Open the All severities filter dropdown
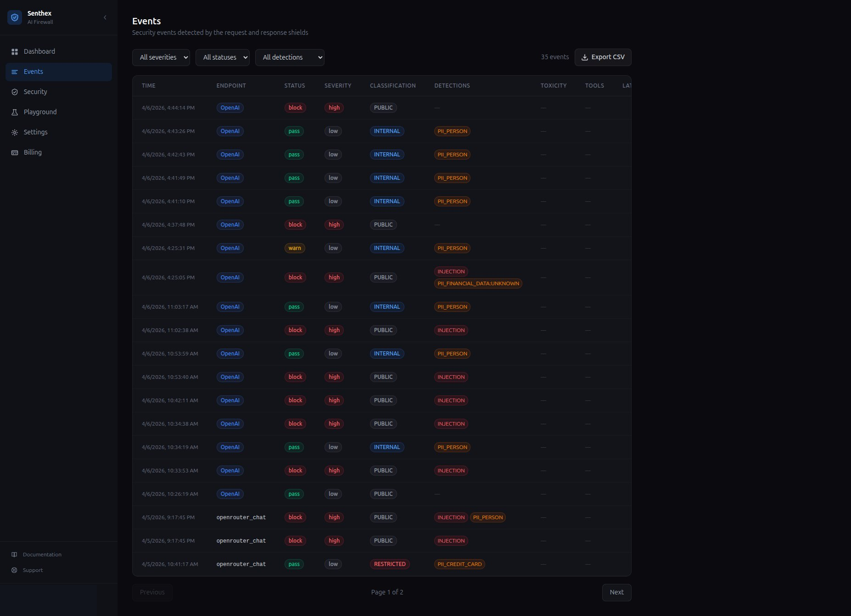 pyautogui.click(x=161, y=57)
